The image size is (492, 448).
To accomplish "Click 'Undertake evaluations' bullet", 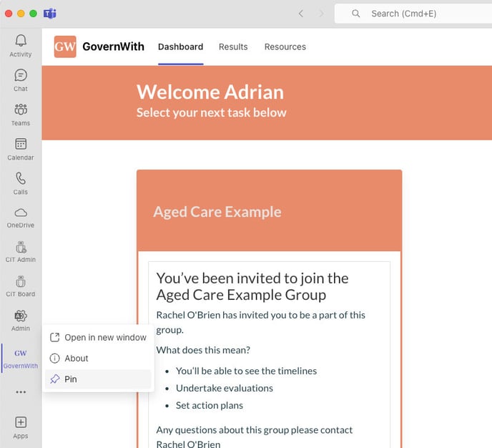I will click(x=225, y=389).
